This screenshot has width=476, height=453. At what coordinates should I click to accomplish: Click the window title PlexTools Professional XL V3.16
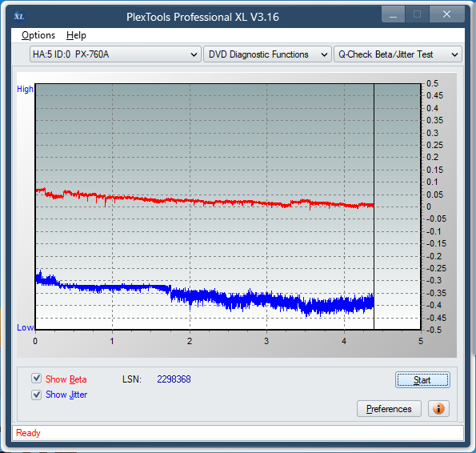(202, 17)
